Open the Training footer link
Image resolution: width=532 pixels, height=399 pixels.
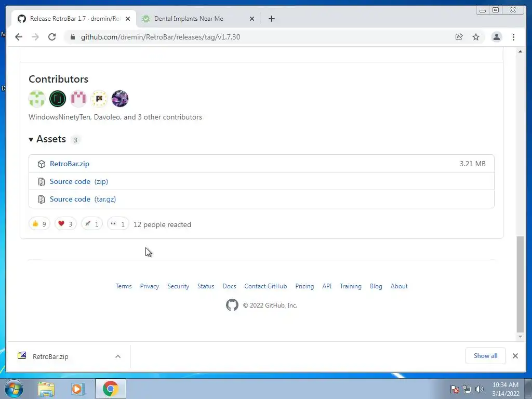coord(351,286)
